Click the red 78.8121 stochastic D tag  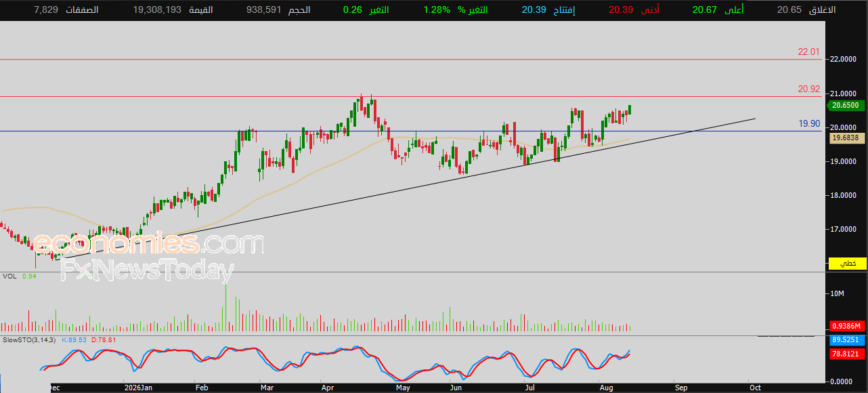pyautogui.click(x=846, y=354)
